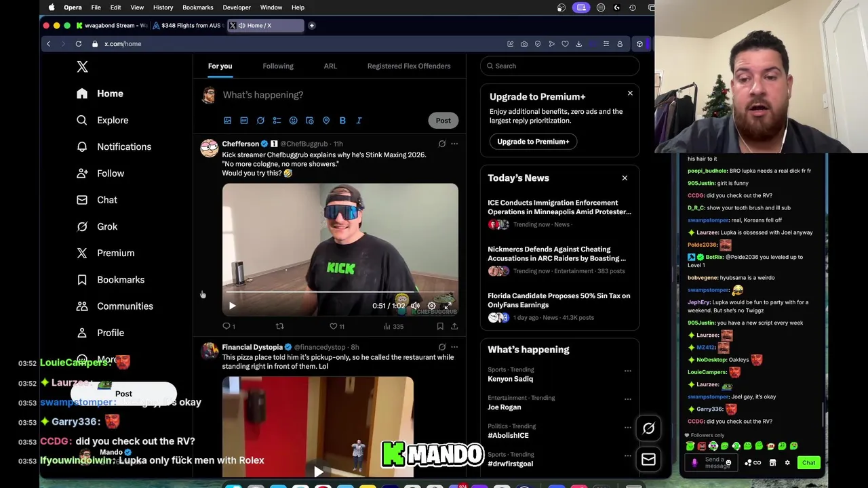Open the floating Grok button
The width and height of the screenshot is (868, 488).
tap(648, 428)
